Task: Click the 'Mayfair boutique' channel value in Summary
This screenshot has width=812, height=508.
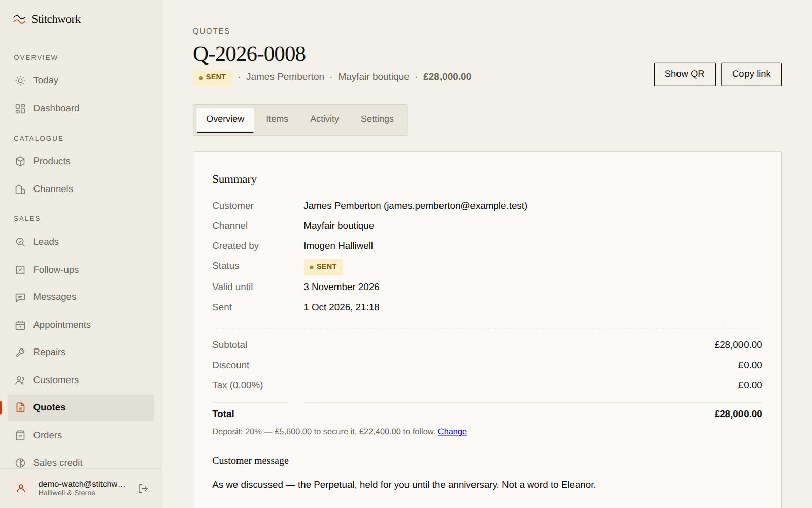Action: (x=339, y=226)
